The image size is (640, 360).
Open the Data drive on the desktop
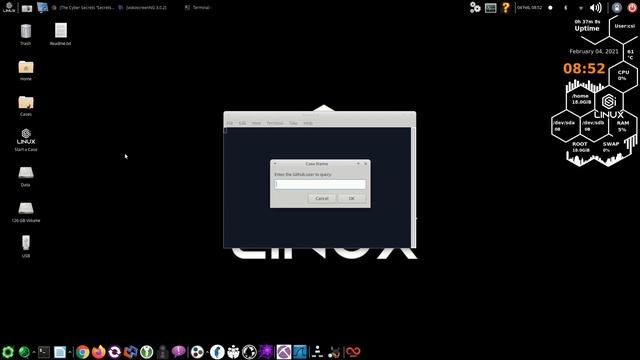26,176
